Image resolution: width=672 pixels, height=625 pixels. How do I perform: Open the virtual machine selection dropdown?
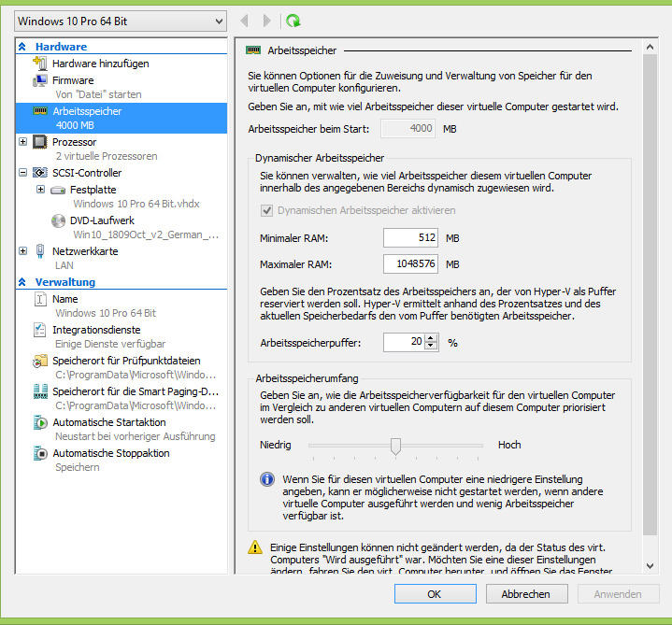[x=121, y=21]
